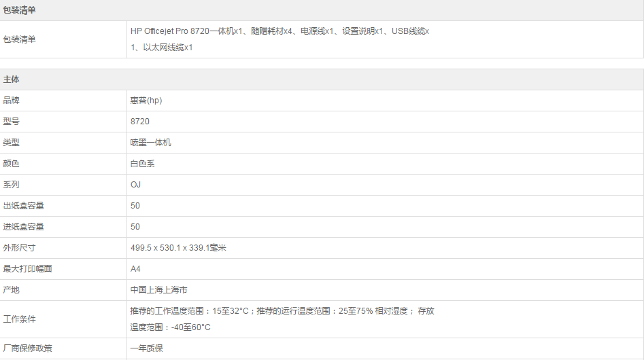Select the 喷墨一体机 type value
This screenshot has height=360, width=644.
click(151, 143)
